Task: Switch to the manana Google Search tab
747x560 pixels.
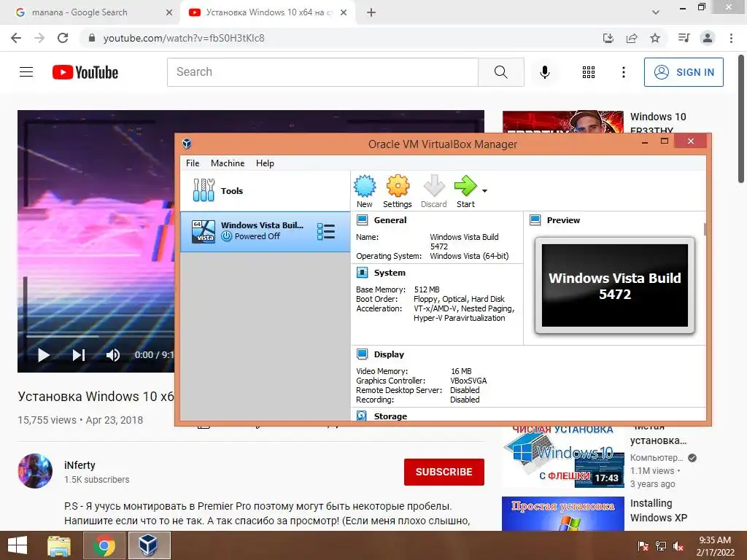Action: [90, 12]
